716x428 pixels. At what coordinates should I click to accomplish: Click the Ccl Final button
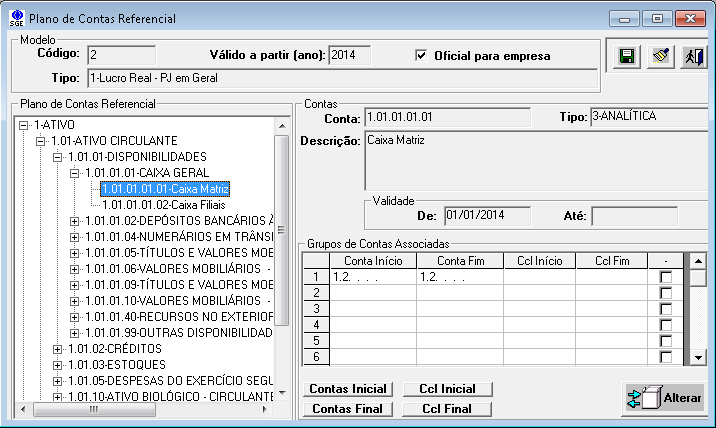coord(446,408)
